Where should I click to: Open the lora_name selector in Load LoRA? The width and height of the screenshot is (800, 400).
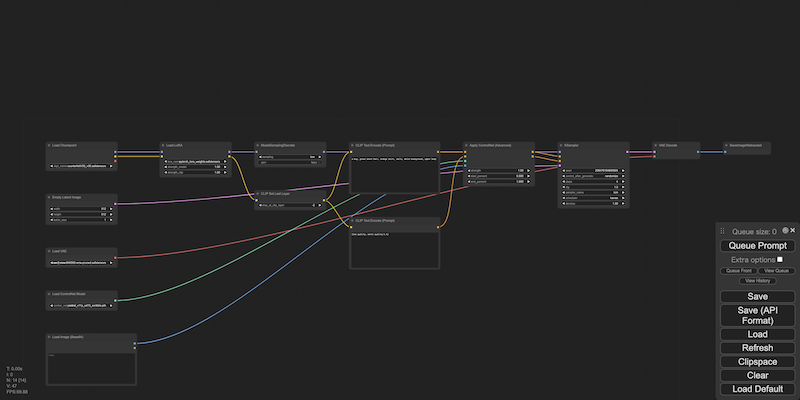(x=195, y=161)
